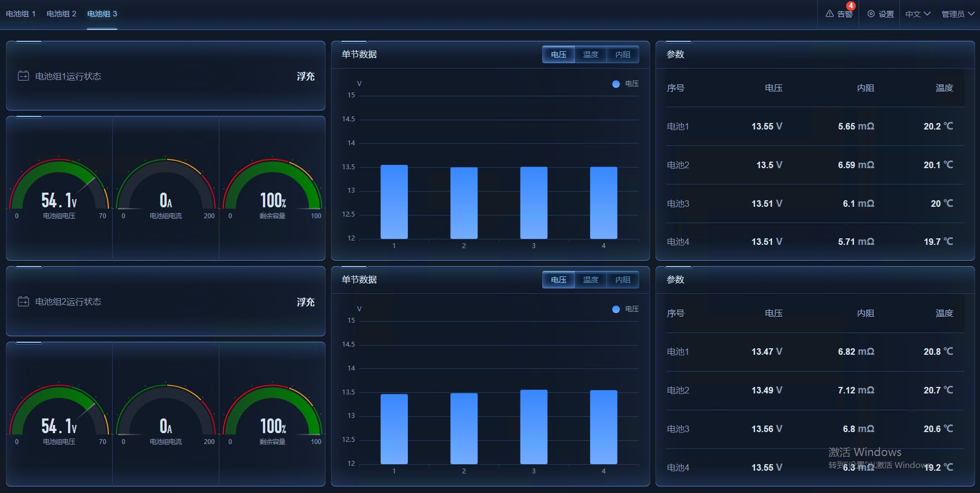Viewport: 980px width, 493px height.
Task: Click bar 3 in the bottom voltage chart
Action: pos(534,427)
